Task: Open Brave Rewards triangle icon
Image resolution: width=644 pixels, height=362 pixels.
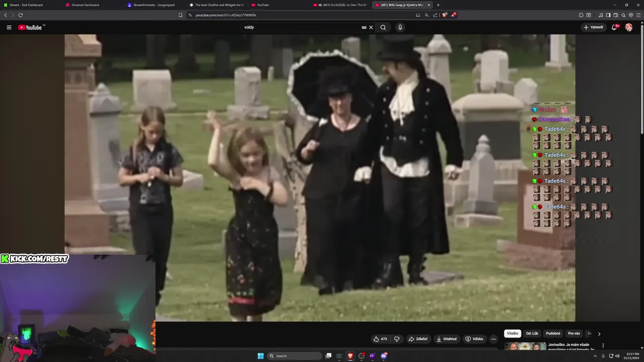Action: pos(453,15)
